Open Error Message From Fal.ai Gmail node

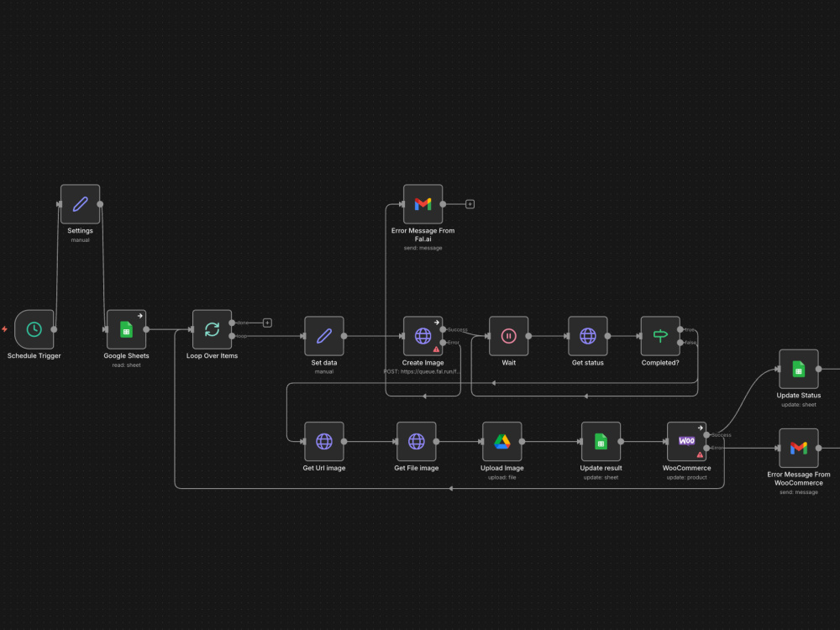click(423, 204)
